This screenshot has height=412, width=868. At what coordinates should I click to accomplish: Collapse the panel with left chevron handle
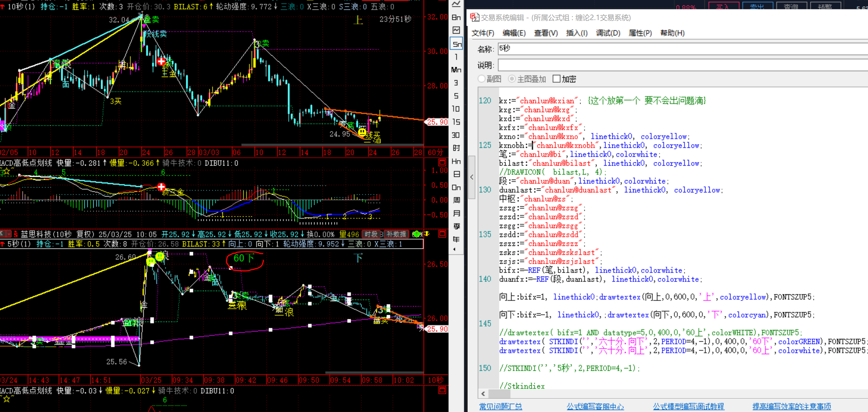(x=472, y=177)
